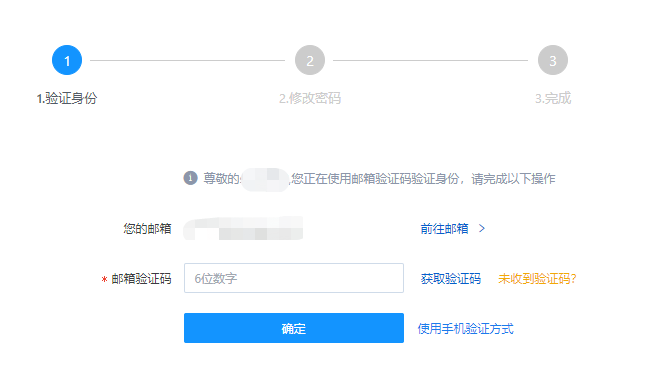Click the gray step 3 circle

(x=553, y=60)
